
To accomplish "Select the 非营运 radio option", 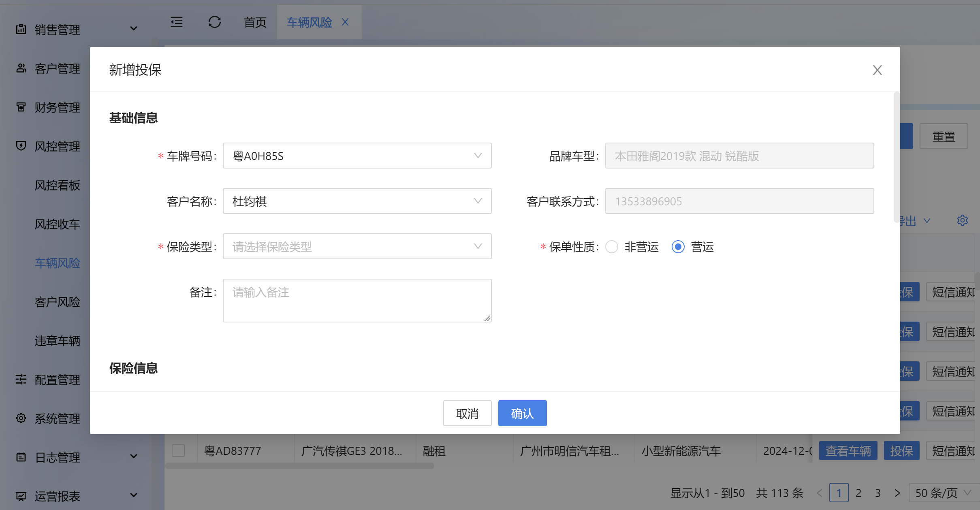I will point(612,247).
